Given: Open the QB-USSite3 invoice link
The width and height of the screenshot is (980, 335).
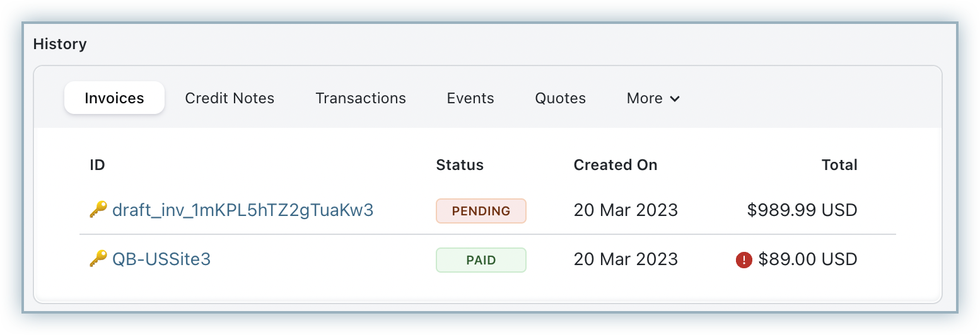Looking at the screenshot, I should tap(161, 259).
